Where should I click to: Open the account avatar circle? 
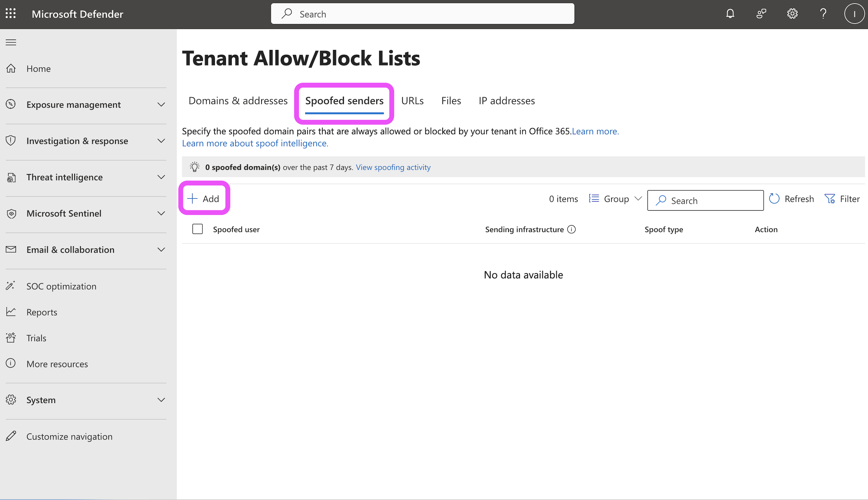[x=854, y=14]
